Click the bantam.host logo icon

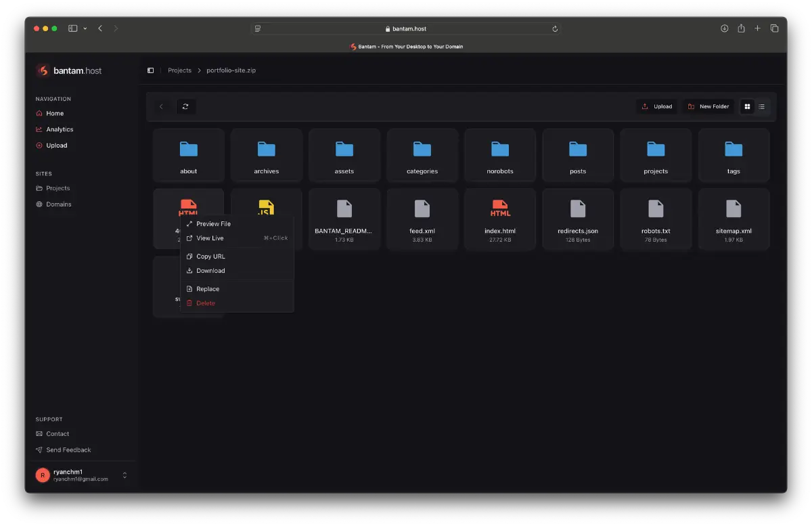43,70
